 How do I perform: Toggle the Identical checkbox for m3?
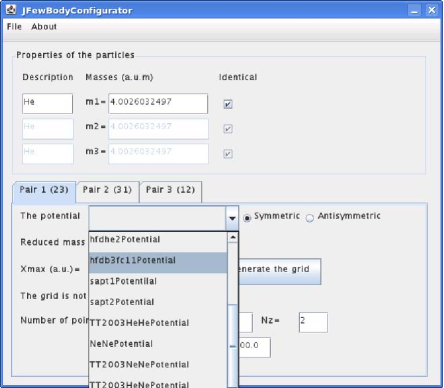228,154
